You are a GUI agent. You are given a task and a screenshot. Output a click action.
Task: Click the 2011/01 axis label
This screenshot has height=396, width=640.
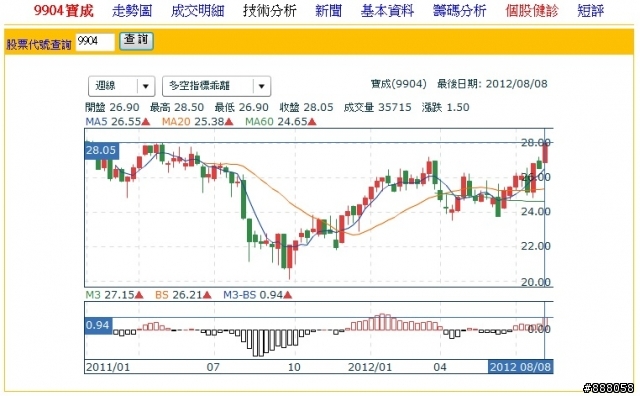pos(108,367)
